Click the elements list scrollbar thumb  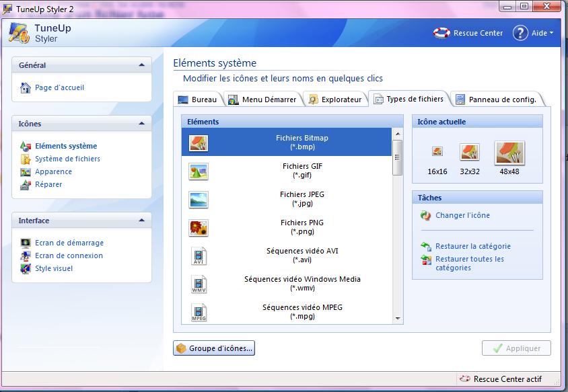398,157
